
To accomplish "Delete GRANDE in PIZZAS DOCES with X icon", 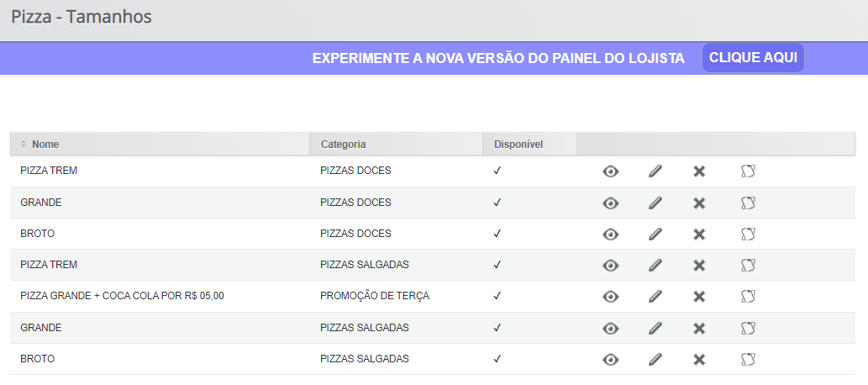I will point(699,203).
